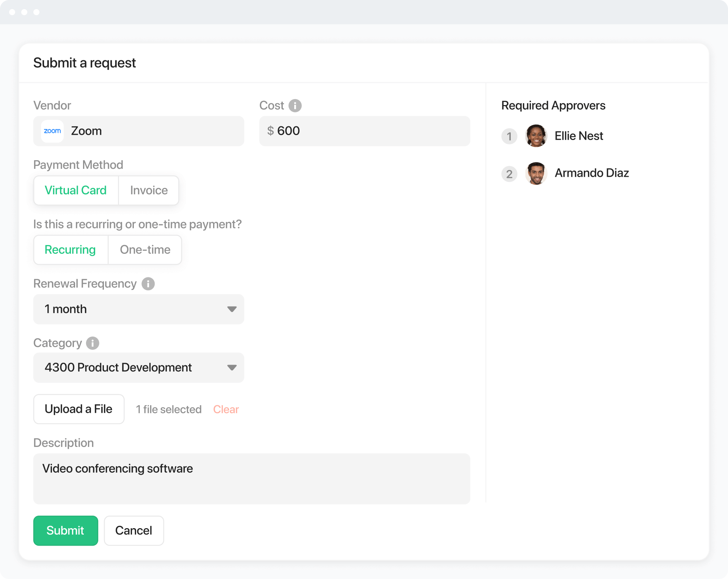728x579 pixels.
Task: Select the Invoice payment method
Action: click(x=148, y=190)
